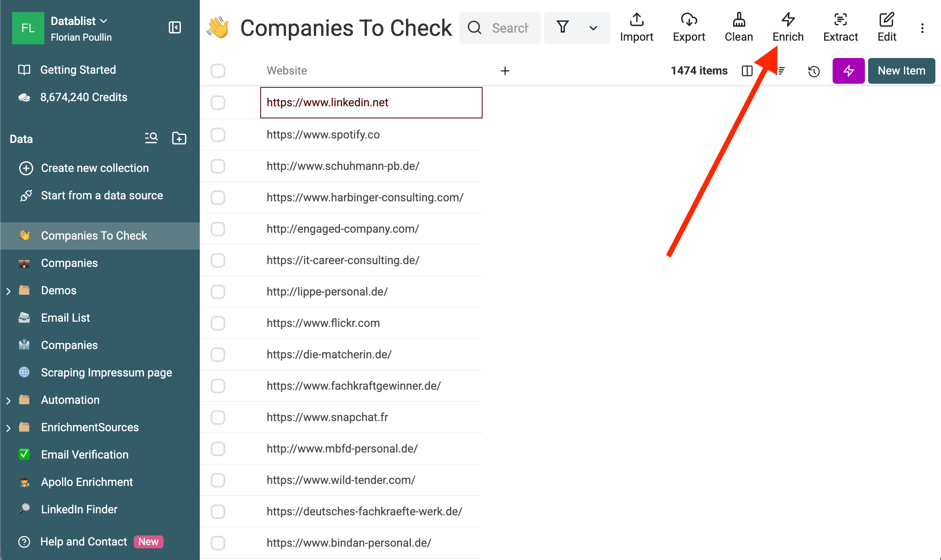Check the select-all items checkbox

[218, 70]
